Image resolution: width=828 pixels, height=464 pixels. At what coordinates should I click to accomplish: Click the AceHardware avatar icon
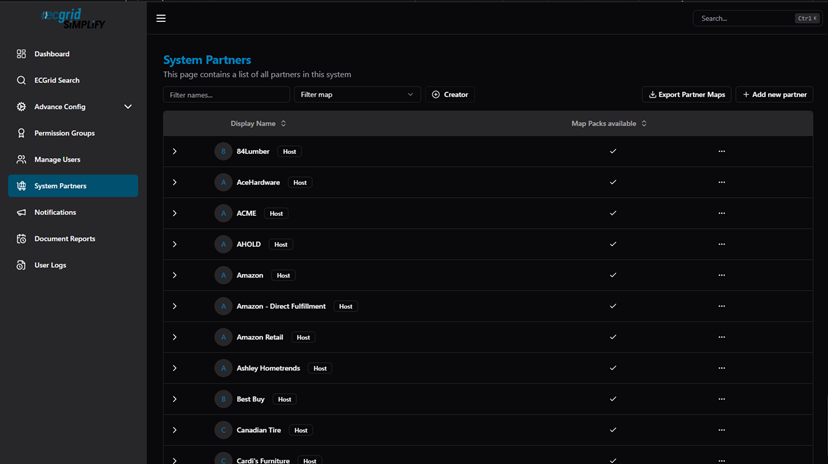(x=223, y=182)
